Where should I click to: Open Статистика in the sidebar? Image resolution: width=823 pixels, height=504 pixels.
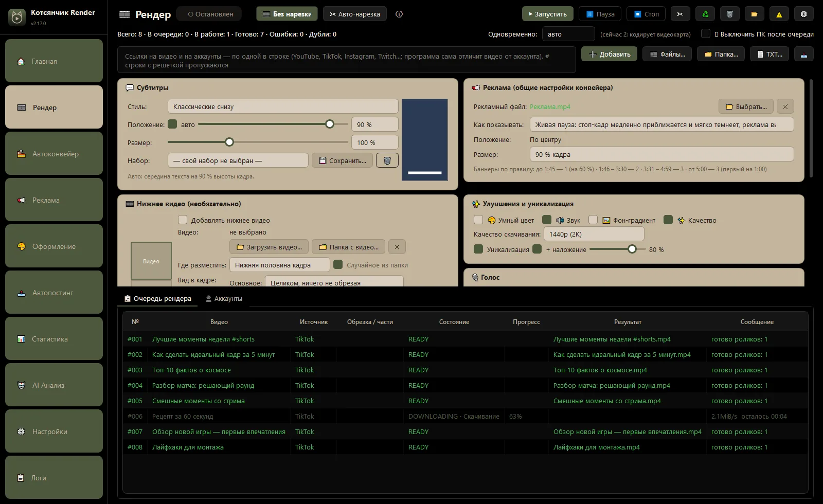(x=54, y=338)
